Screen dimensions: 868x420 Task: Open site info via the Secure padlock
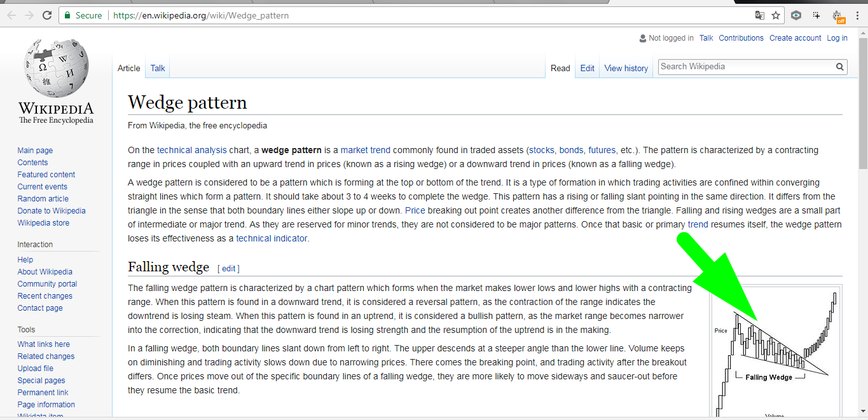[x=83, y=15]
